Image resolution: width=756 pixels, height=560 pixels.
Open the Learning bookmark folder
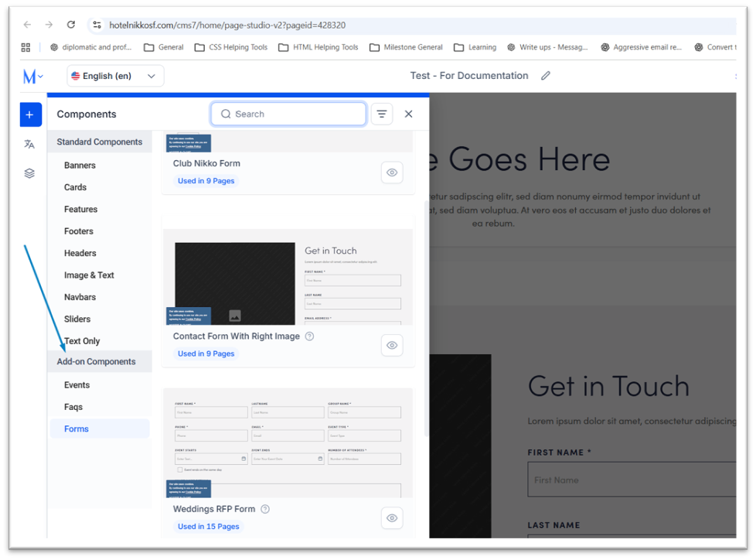click(x=475, y=47)
